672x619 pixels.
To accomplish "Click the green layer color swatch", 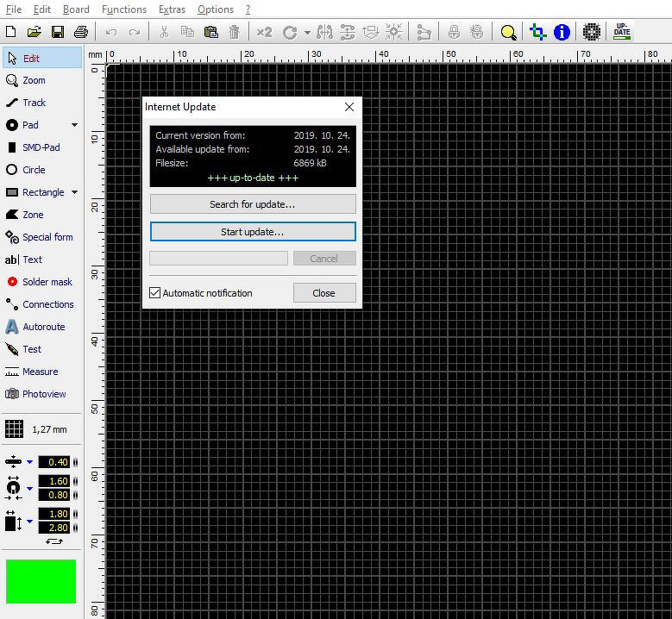I will (41, 581).
